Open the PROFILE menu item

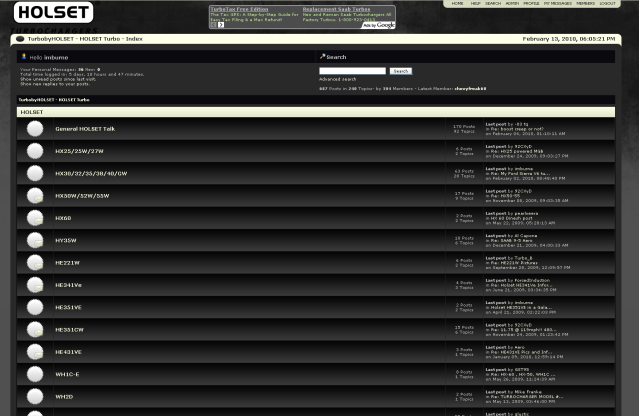pyautogui.click(x=531, y=3)
